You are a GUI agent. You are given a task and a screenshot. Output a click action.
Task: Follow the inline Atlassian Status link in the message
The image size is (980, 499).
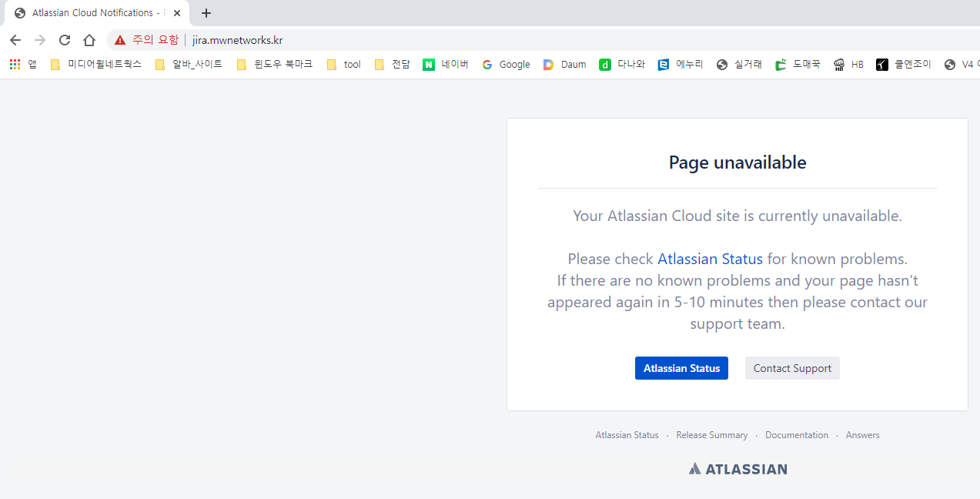710,259
